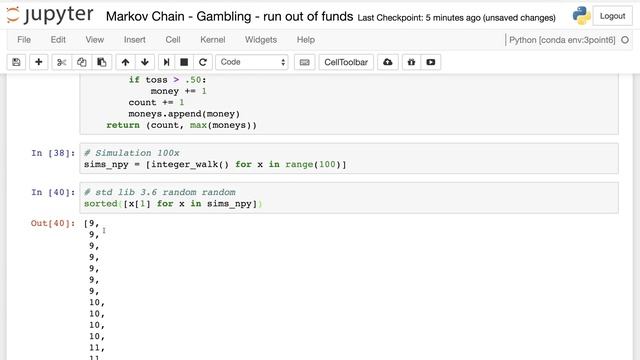Viewport: 640px width, 360px height.
Task: Insert a cell below with plus icon
Action: click(39, 62)
